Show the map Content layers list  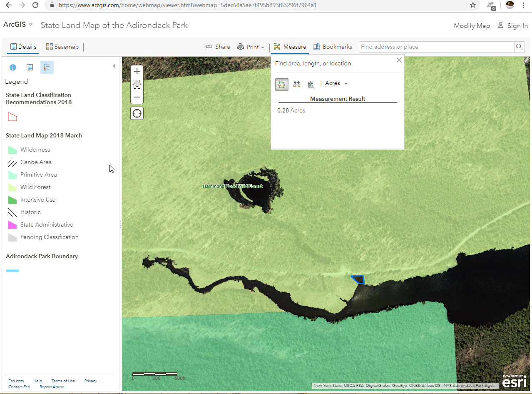[30, 67]
